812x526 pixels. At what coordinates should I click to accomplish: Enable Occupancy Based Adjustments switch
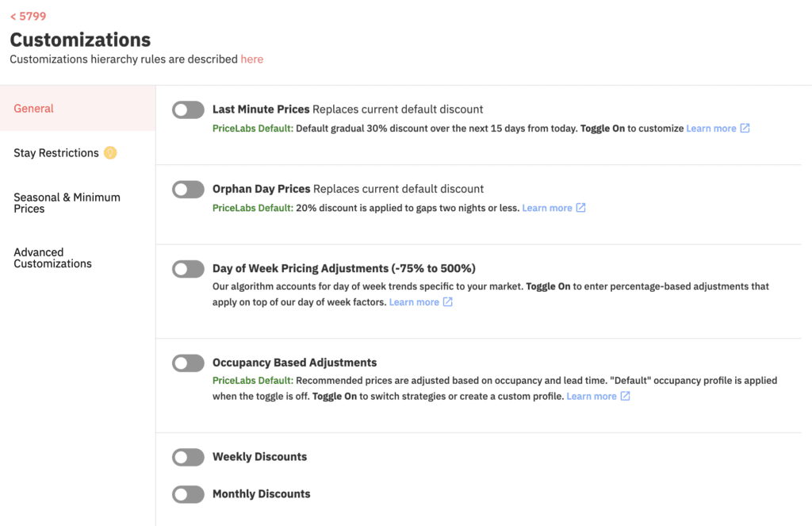pyautogui.click(x=188, y=363)
